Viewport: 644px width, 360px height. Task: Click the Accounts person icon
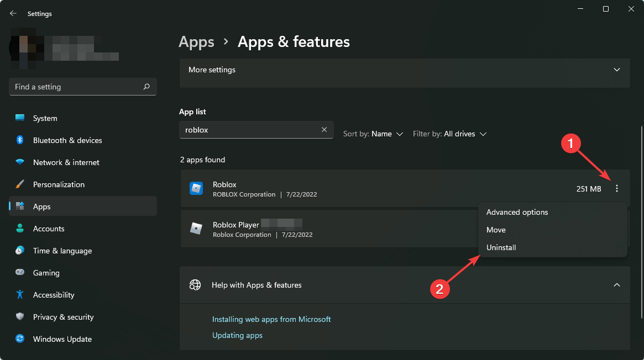(20, 229)
